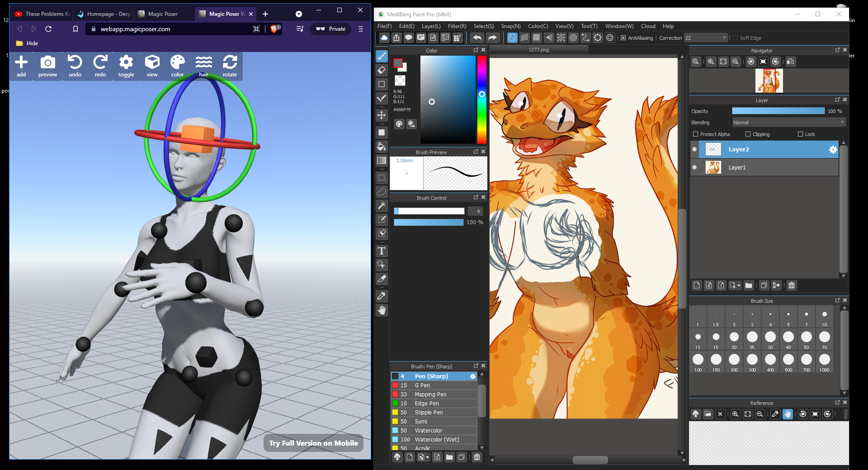Select the Text tool
The width and height of the screenshot is (868, 470).
pyautogui.click(x=382, y=251)
